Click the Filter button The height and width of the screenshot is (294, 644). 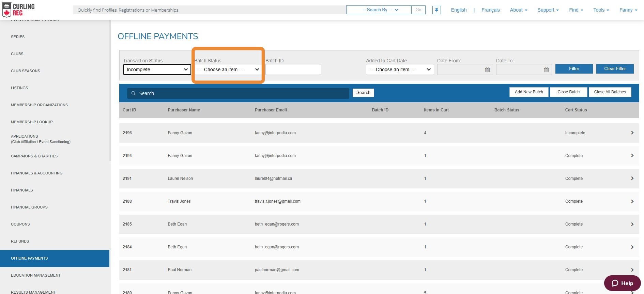click(x=574, y=69)
